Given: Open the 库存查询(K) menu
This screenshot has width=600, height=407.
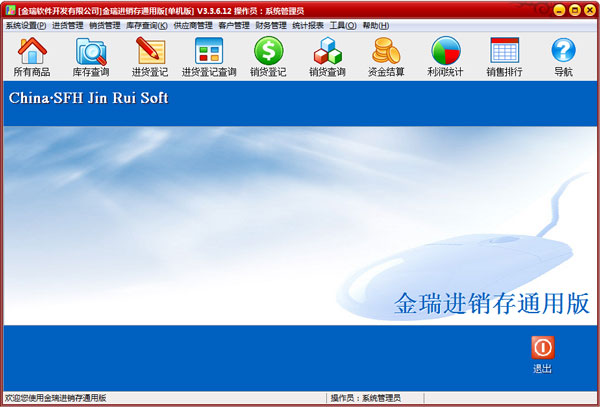Looking at the screenshot, I should tap(147, 26).
